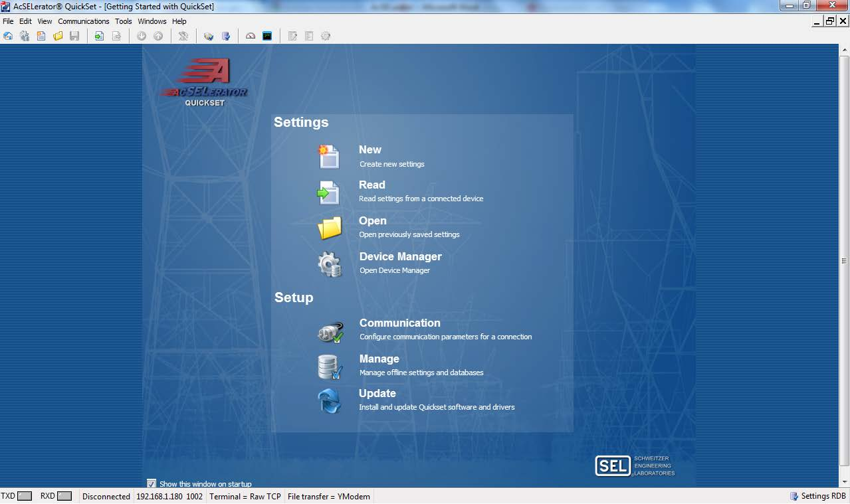Open the terminal window toolbar icon

(267, 36)
